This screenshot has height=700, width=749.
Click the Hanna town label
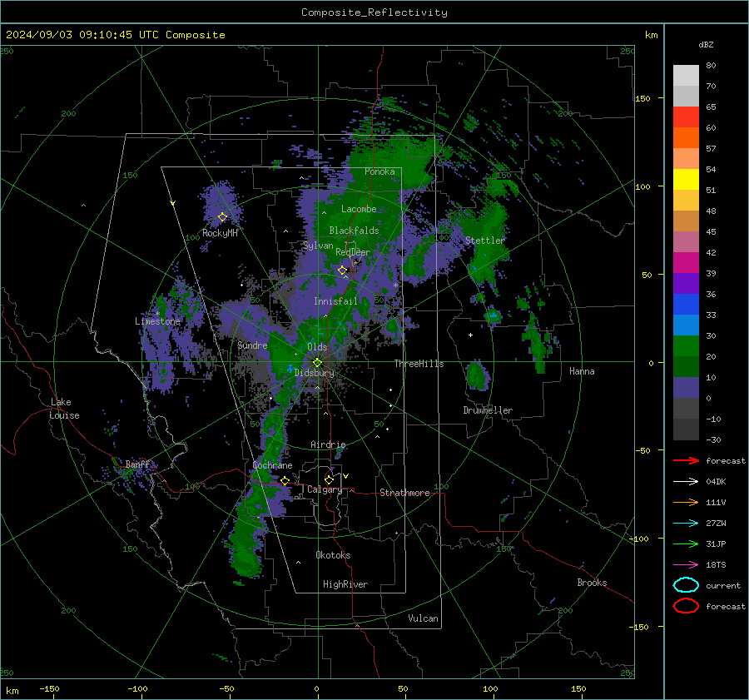pos(582,371)
